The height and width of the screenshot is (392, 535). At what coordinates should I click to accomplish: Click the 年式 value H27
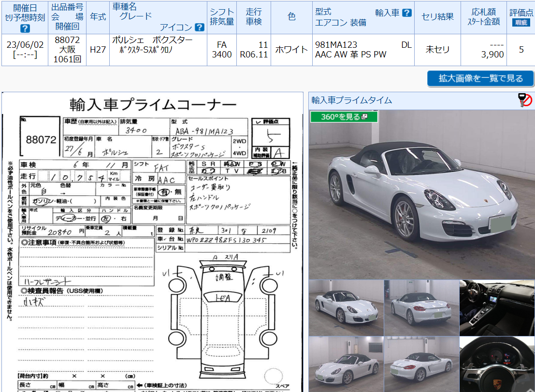[x=98, y=50]
